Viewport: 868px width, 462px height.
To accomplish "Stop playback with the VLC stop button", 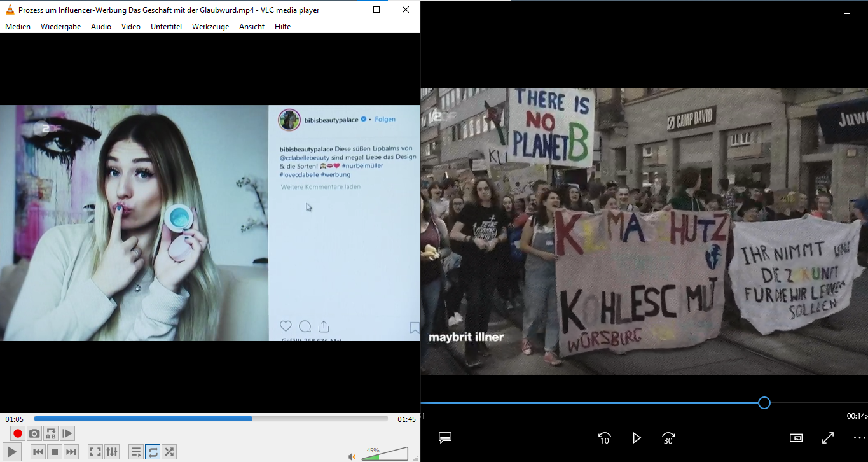I will click(55, 452).
